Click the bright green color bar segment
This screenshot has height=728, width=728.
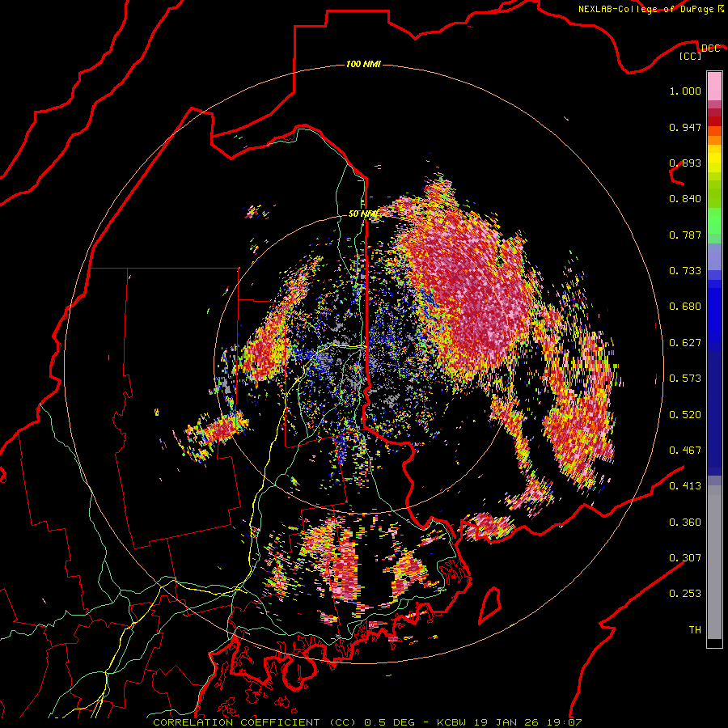[714, 221]
